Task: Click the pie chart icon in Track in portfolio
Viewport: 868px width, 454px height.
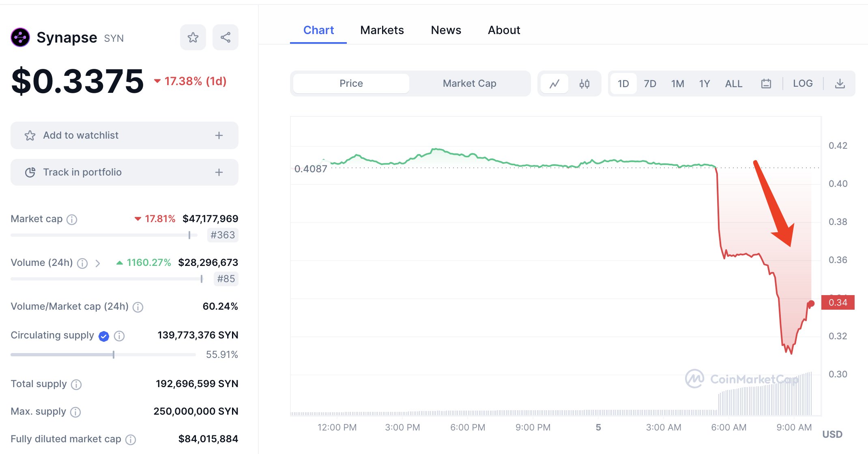Action: coord(30,172)
